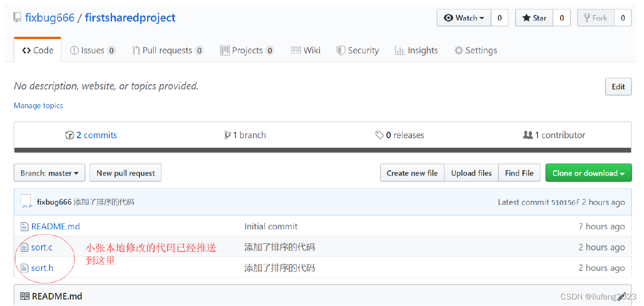Click Edit to change repository description
644x306 pixels.
(618, 87)
